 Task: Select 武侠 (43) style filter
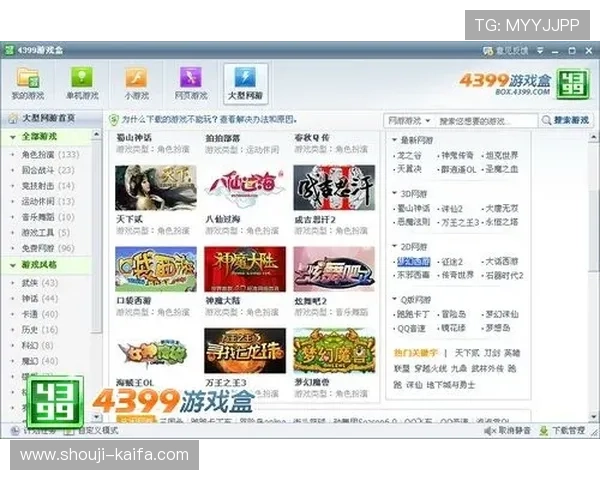[40, 283]
